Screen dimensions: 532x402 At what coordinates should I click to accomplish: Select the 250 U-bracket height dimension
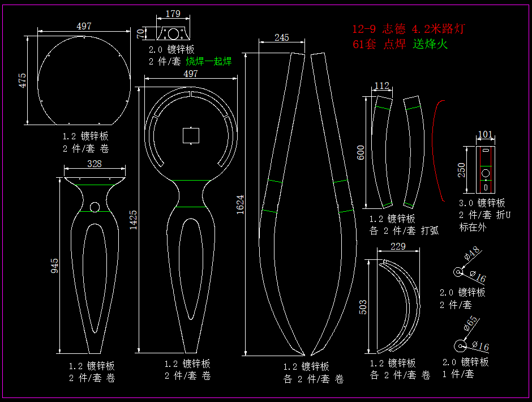[x=461, y=169]
